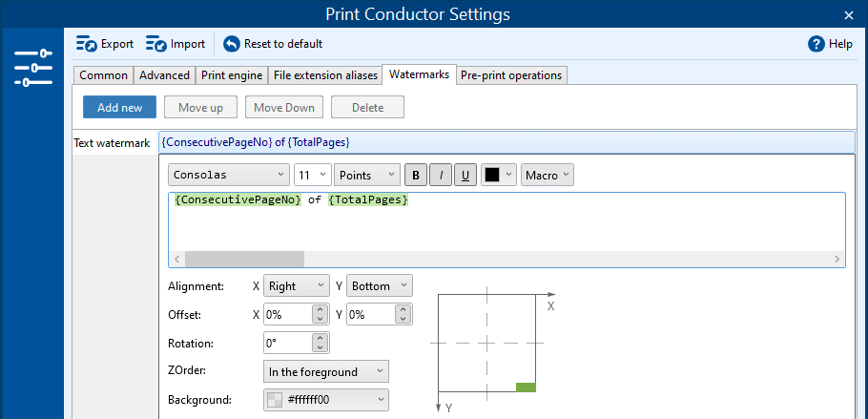Click the watermark text editing area
868x419 pixels.
(506, 224)
